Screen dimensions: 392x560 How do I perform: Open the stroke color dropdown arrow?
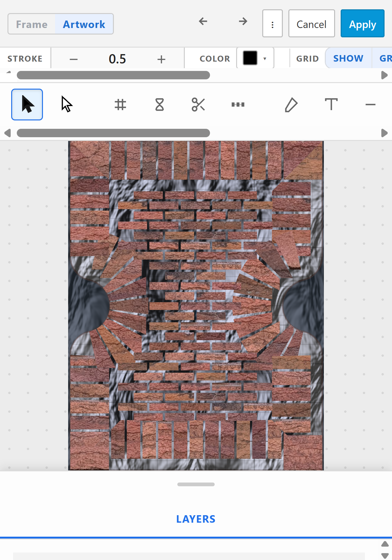pos(265,58)
